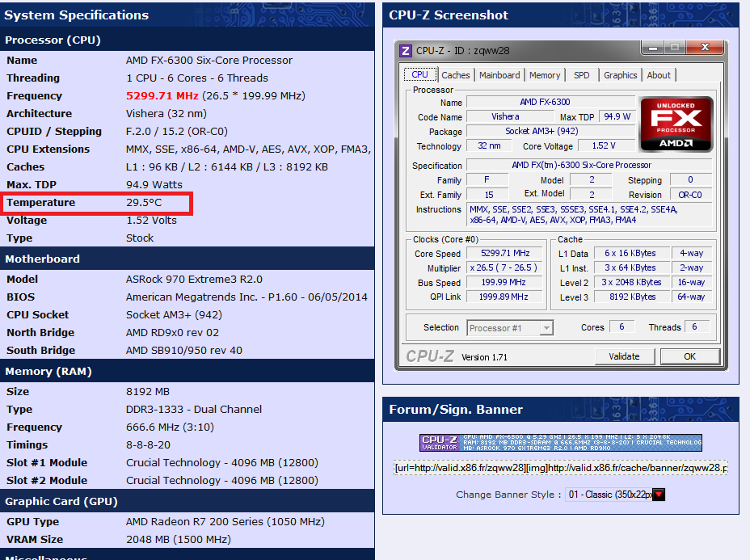Click the AMD FX Unlocked Processor logo
The image size is (750, 560).
[x=676, y=124]
